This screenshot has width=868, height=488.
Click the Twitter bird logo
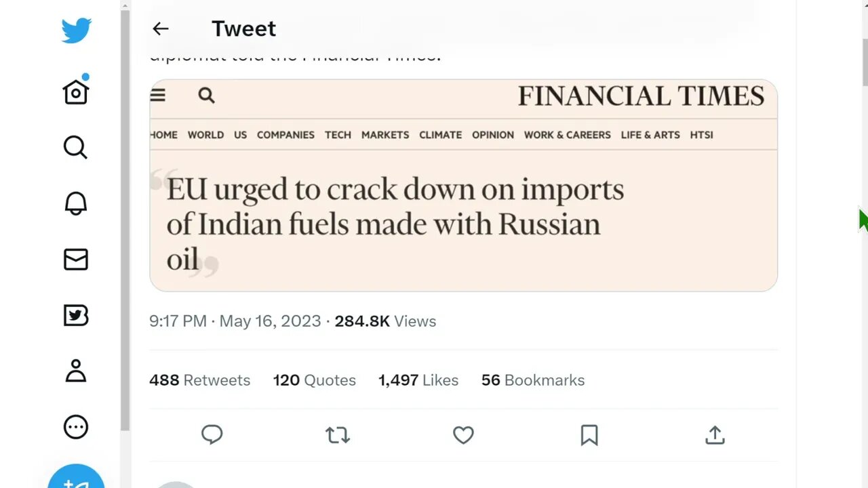(76, 31)
